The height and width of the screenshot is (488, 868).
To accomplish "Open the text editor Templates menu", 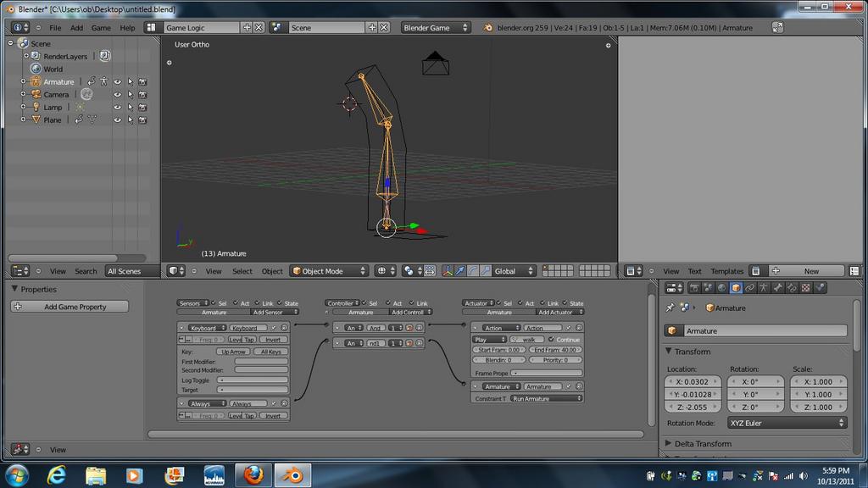I will coord(726,271).
